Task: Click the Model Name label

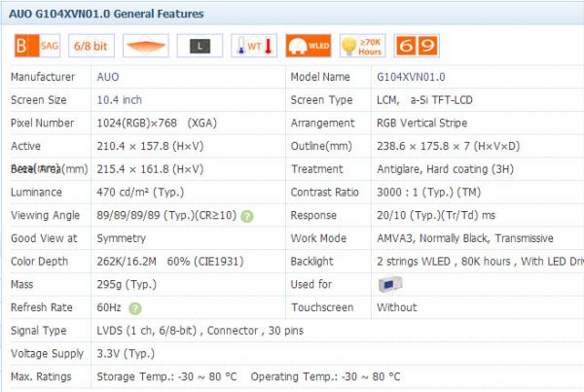Action: click(320, 77)
